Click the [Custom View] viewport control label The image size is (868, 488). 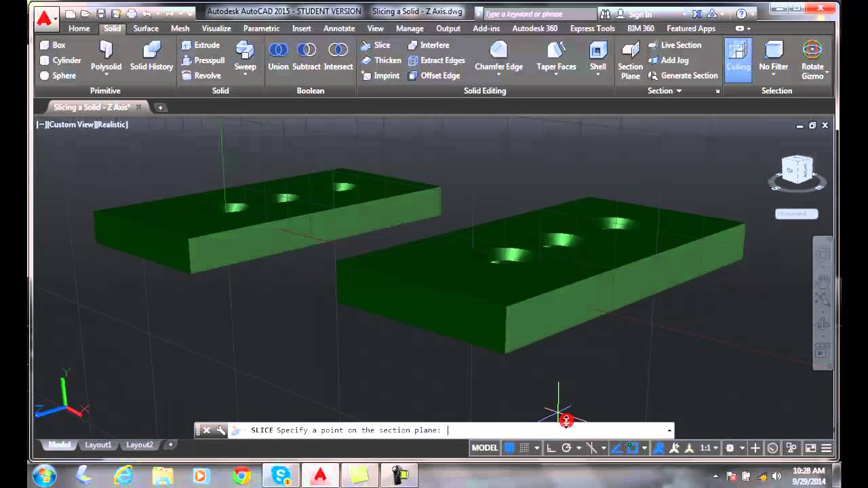[x=71, y=125]
